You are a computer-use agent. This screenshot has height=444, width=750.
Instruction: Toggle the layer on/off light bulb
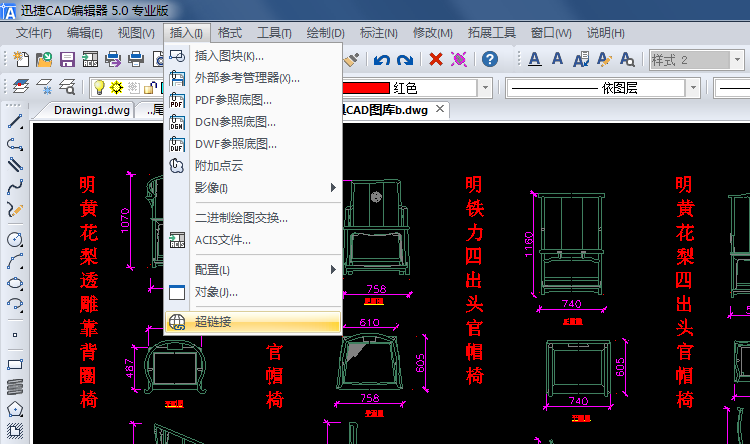tap(99, 87)
